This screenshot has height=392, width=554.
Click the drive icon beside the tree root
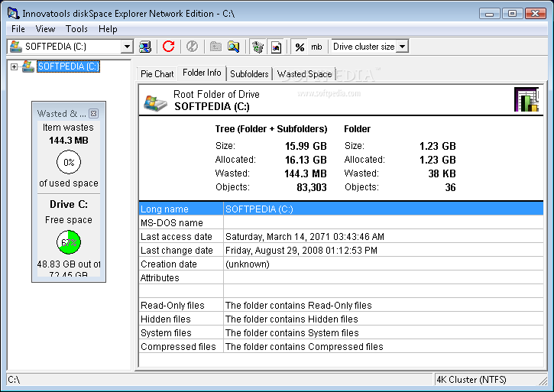click(x=28, y=66)
